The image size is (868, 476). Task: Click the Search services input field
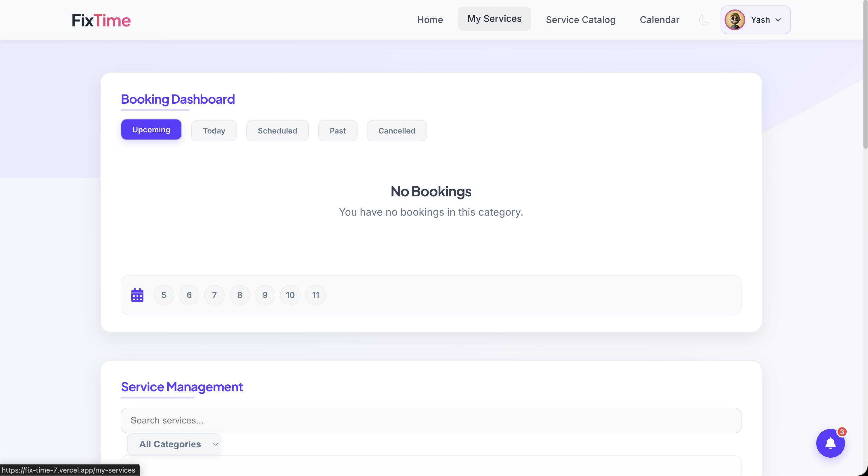pos(431,420)
